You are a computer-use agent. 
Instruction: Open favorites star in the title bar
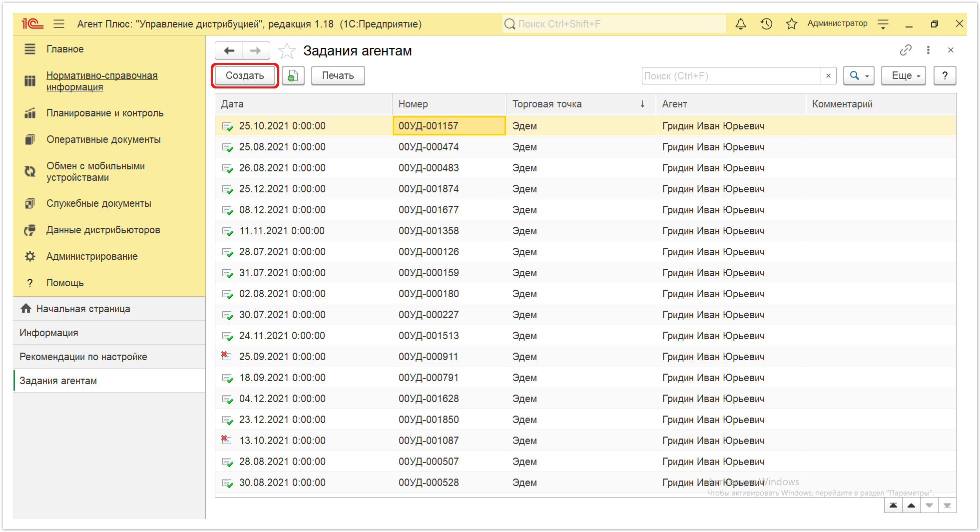792,23
